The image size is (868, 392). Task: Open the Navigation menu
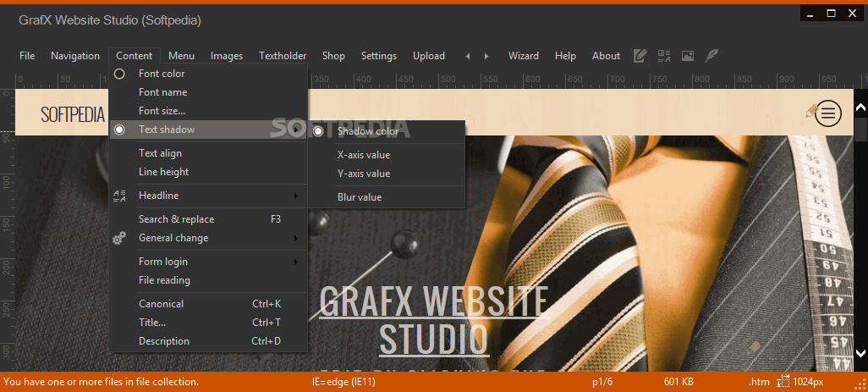(x=75, y=56)
